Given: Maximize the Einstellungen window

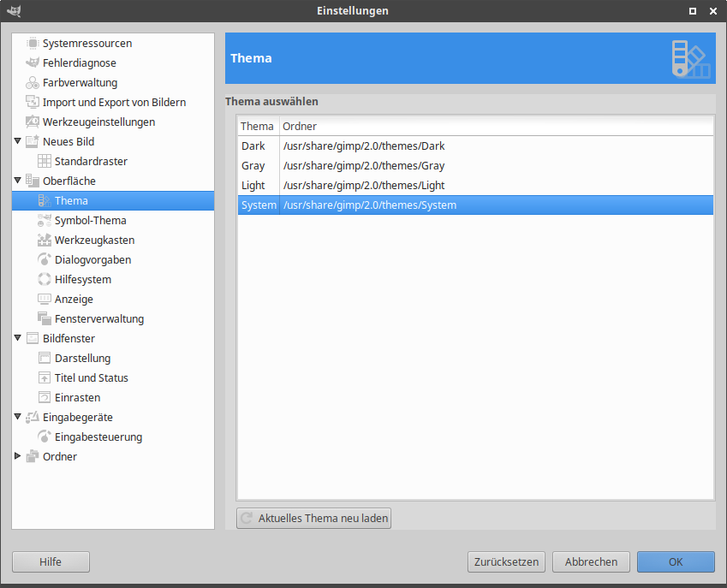Looking at the screenshot, I should (x=693, y=10).
